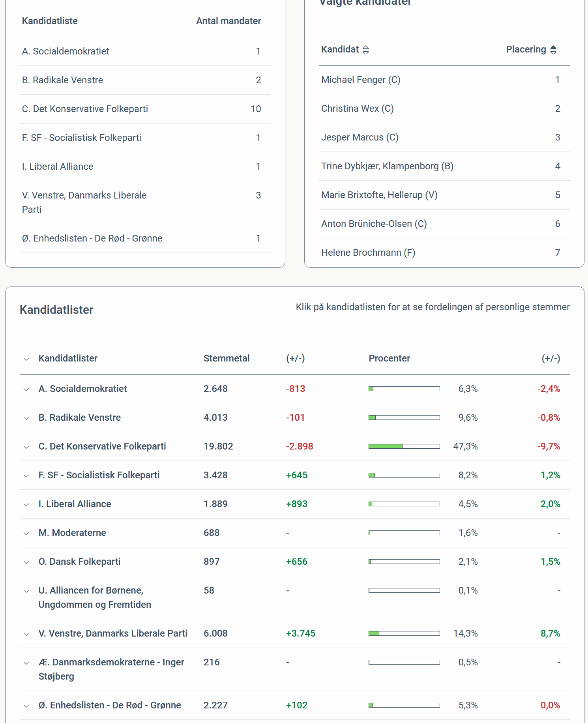Image resolution: width=588 pixels, height=723 pixels.
Task: Expand the M. Moderaterne chevron
Action: pos(26,534)
